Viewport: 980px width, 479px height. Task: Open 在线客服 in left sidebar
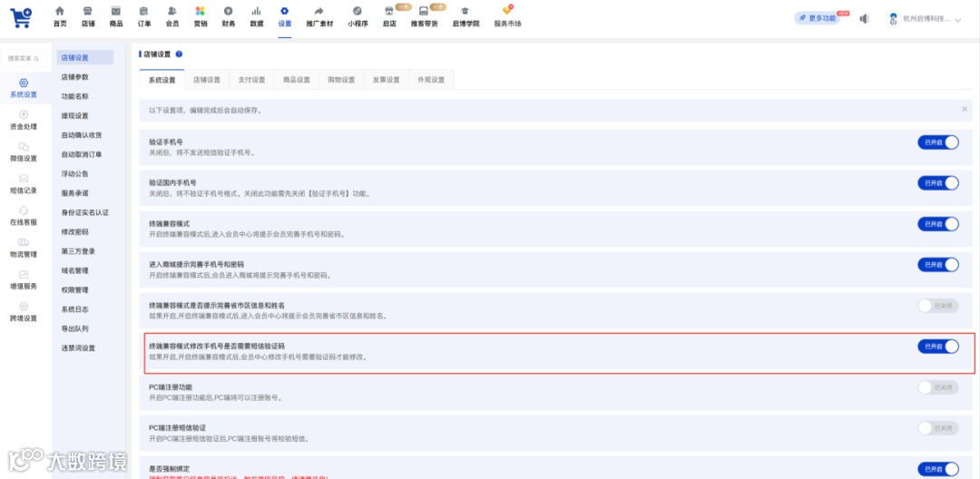[23, 215]
